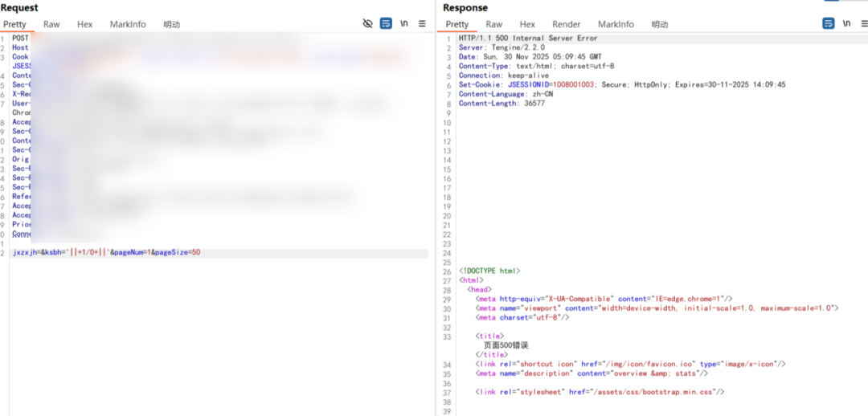Switch to the Request Raw tab

pos(51,24)
